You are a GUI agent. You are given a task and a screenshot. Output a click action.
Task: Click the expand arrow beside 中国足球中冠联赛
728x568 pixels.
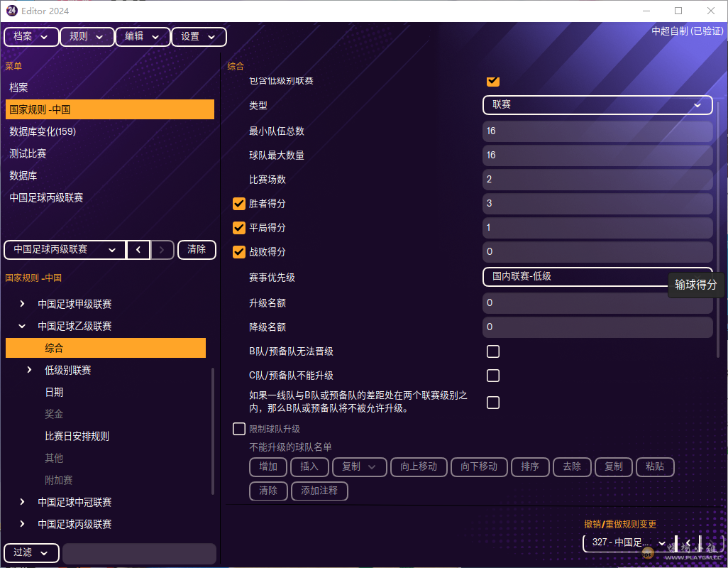(21, 502)
